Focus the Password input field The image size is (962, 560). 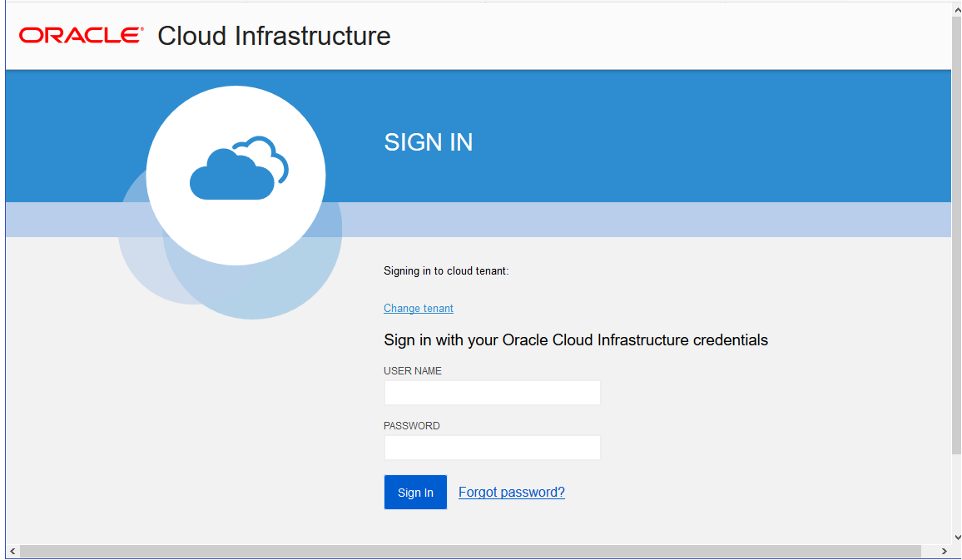[x=492, y=448]
